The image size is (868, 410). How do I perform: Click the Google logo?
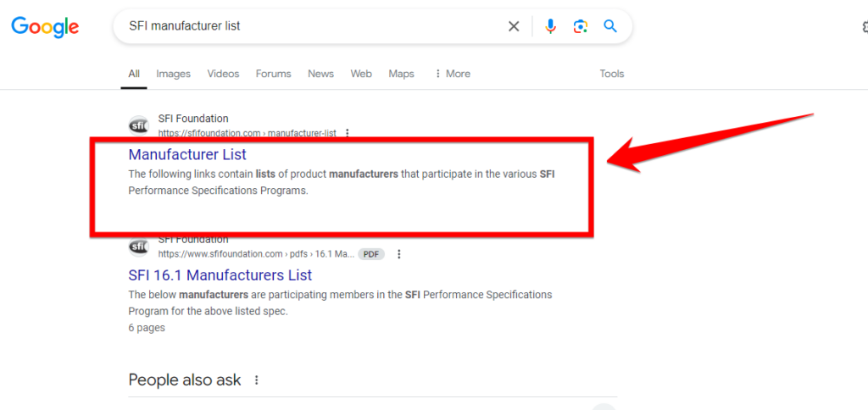[x=45, y=26]
